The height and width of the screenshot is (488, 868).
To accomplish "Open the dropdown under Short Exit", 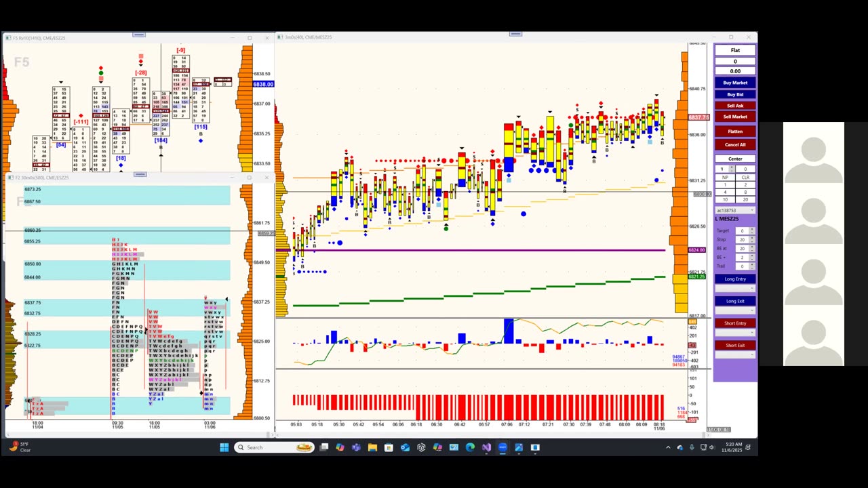I will 735,355.
